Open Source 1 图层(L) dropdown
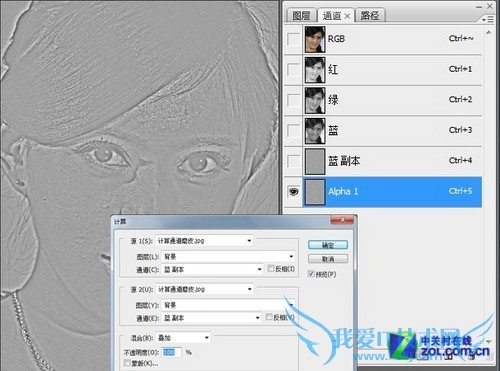 pos(228,257)
